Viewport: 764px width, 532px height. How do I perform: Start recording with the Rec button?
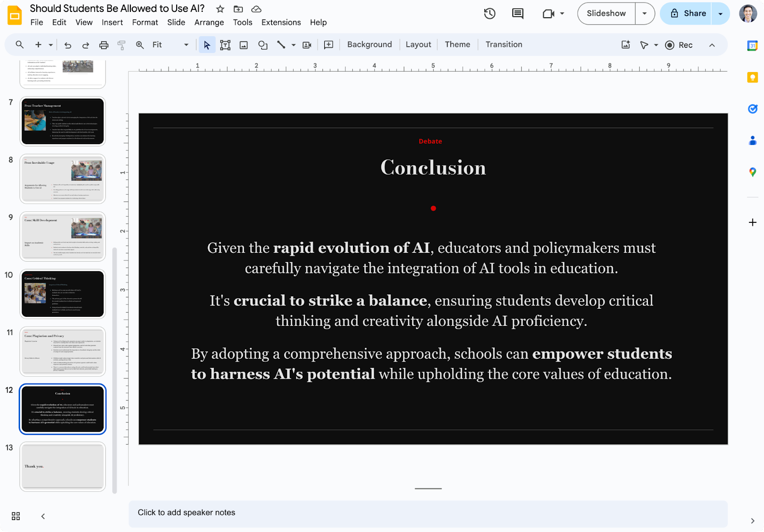click(x=679, y=45)
